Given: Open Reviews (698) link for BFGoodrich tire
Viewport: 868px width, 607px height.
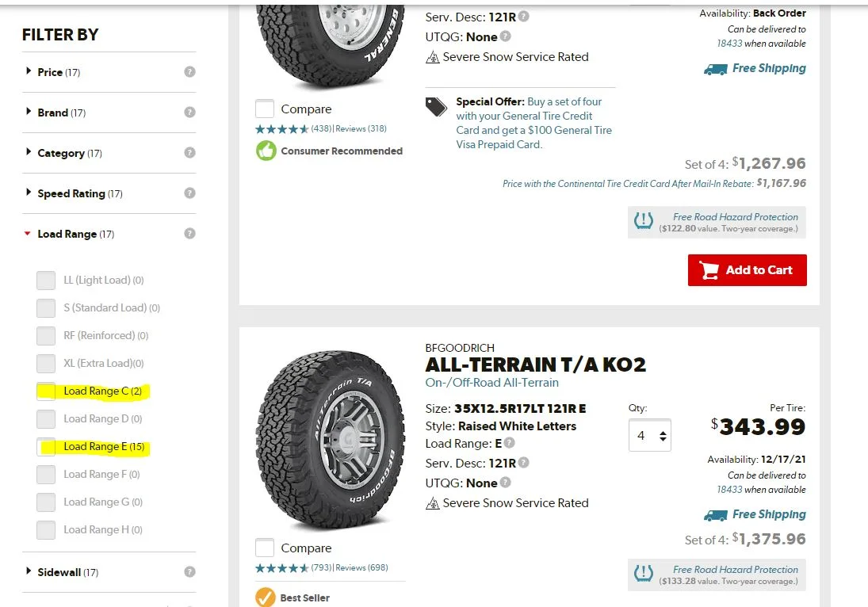Looking at the screenshot, I should click(x=362, y=567).
